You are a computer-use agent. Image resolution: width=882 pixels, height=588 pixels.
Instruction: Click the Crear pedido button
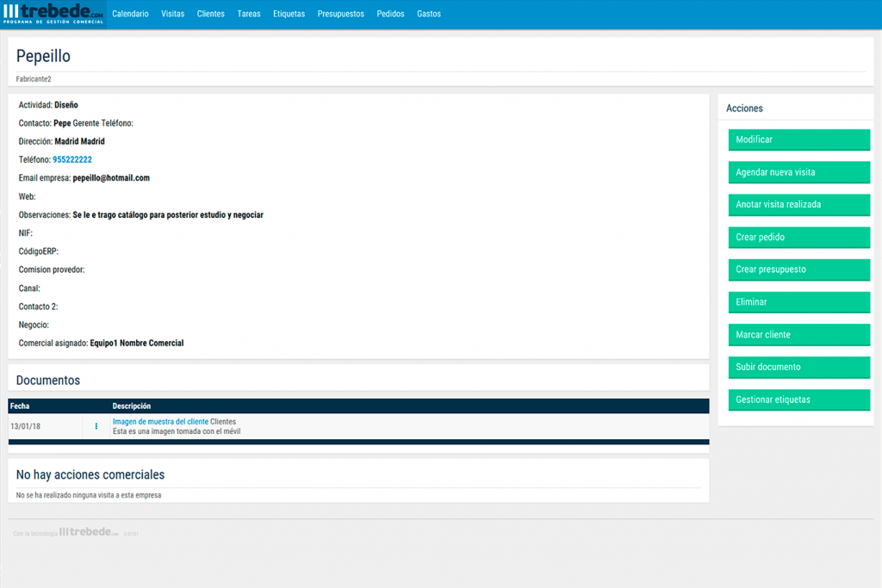[x=798, y=238]
